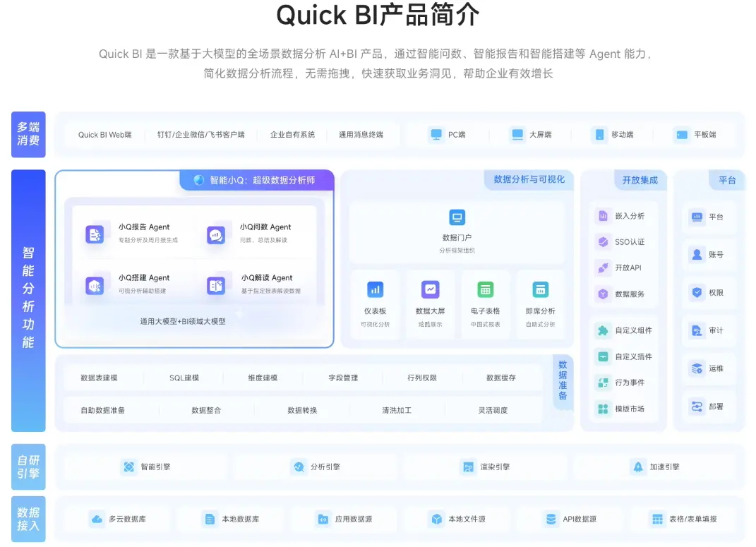Select the 多端消费 side label
This screenshot has width=756, height=547.
pos(28,135)
